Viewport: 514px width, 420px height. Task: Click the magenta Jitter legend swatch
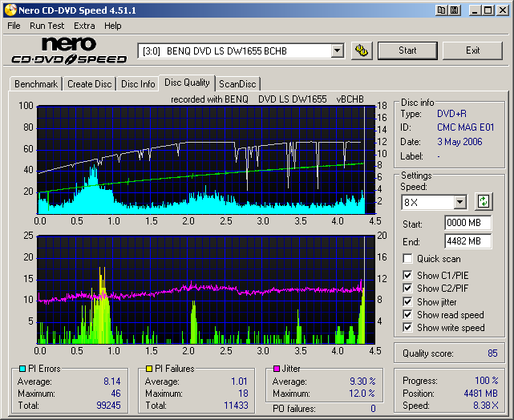tap(277, 369)
